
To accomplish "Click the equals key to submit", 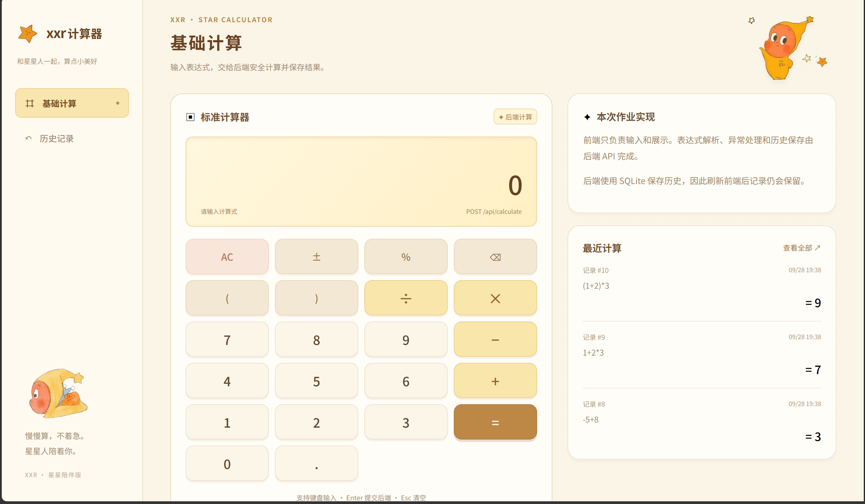I will click(x=495, y=422).
